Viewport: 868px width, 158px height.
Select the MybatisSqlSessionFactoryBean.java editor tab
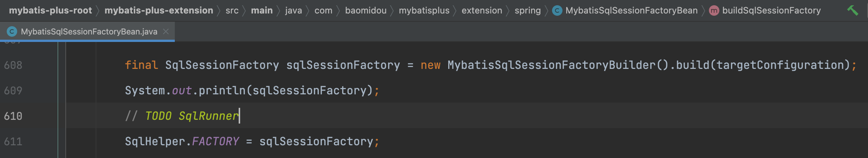(89, 32)
